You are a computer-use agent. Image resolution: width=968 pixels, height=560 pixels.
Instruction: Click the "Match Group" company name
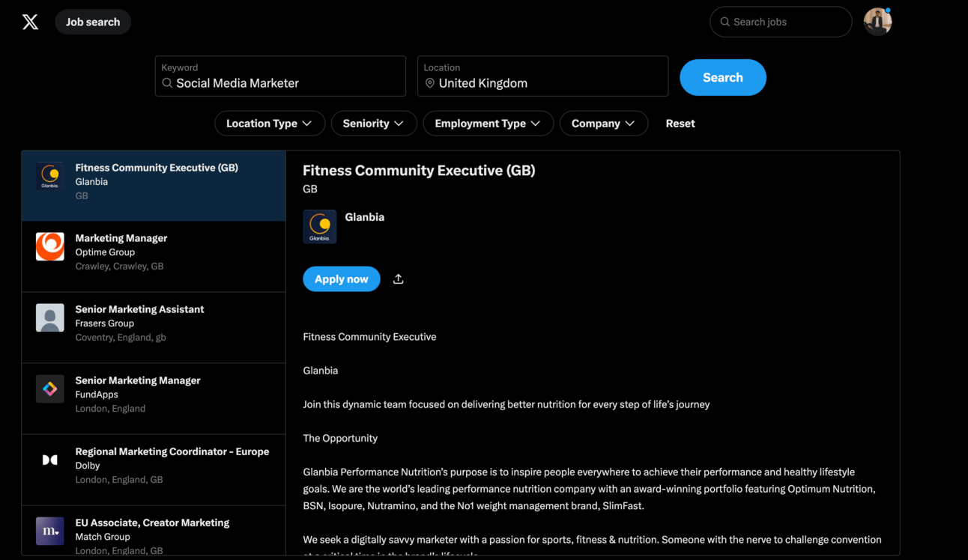pos(103,537)
